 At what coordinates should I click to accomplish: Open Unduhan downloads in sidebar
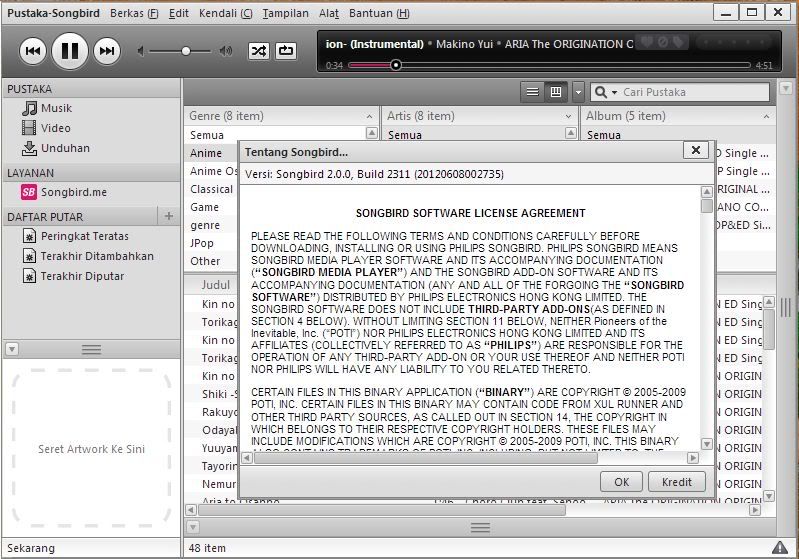coord(56,148)
